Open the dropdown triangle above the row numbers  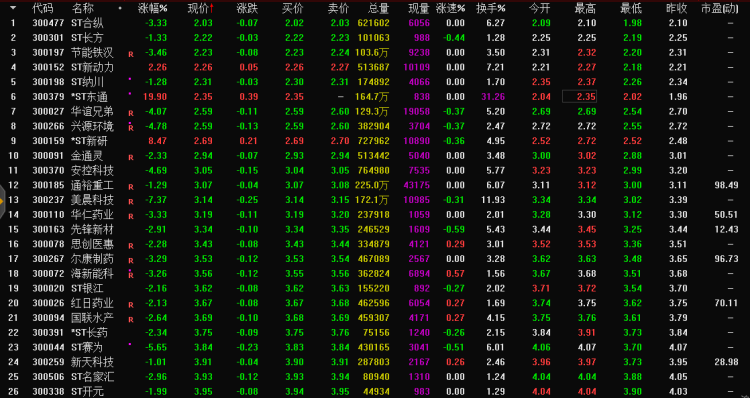[x=13, y=8]
